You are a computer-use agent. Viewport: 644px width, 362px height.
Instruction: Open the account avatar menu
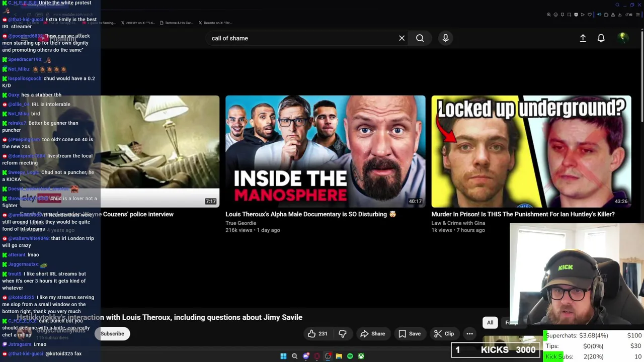623,38
